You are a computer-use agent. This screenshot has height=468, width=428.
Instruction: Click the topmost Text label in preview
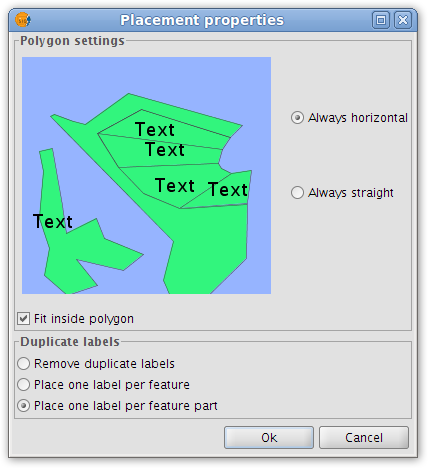(155, 129)
